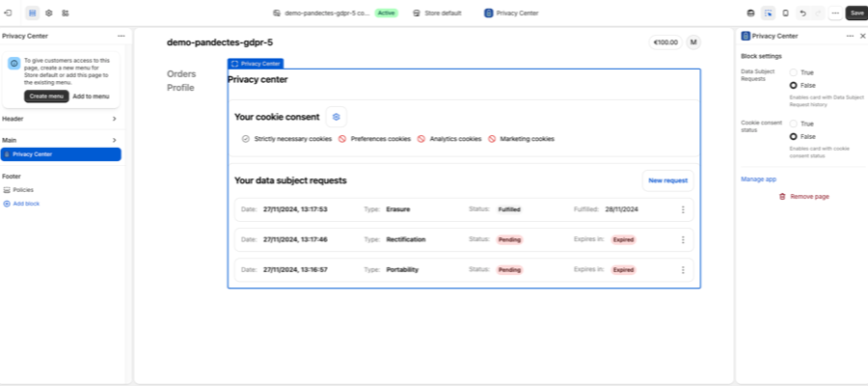Open the app embeds icon
Screen dimensions: 868x386
point(66,13)
